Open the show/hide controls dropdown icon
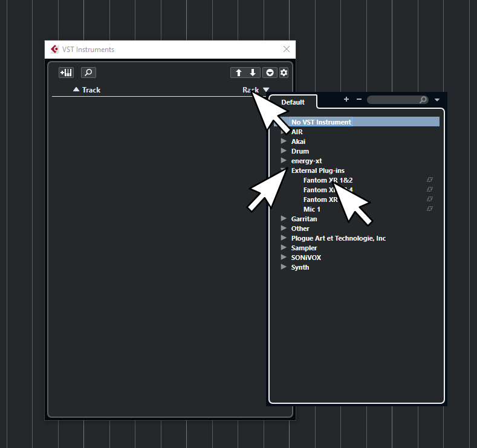The image size is (477, 448). point(270,73)
